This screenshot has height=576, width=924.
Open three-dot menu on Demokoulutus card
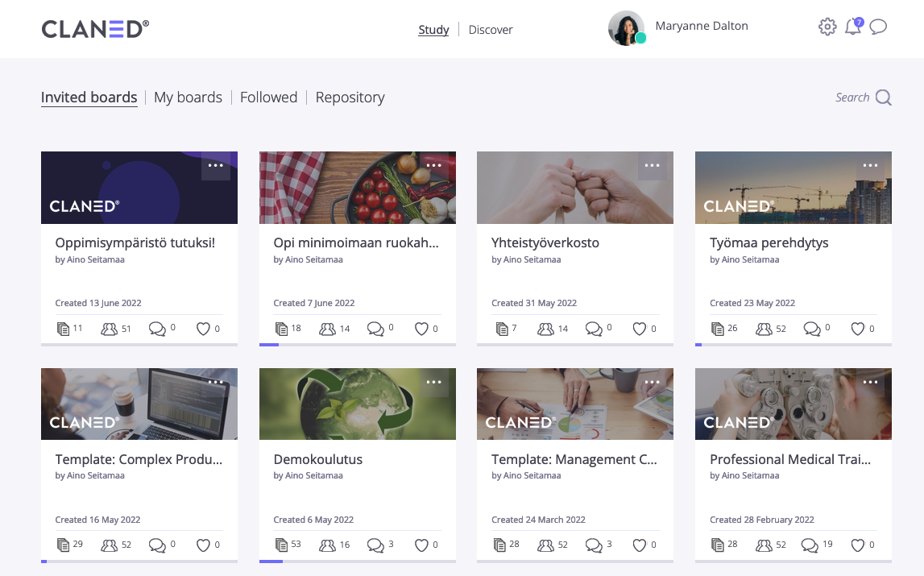coord(433,382)
